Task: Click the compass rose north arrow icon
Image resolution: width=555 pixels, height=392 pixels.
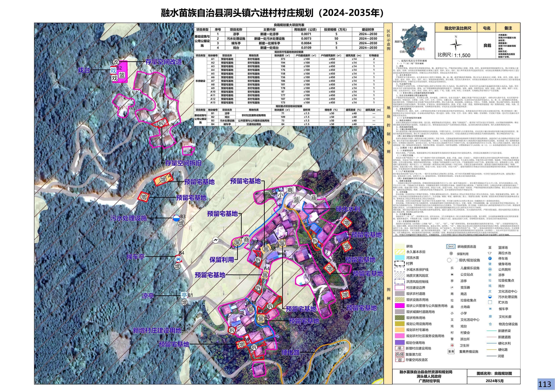Action: coord(456,45)
